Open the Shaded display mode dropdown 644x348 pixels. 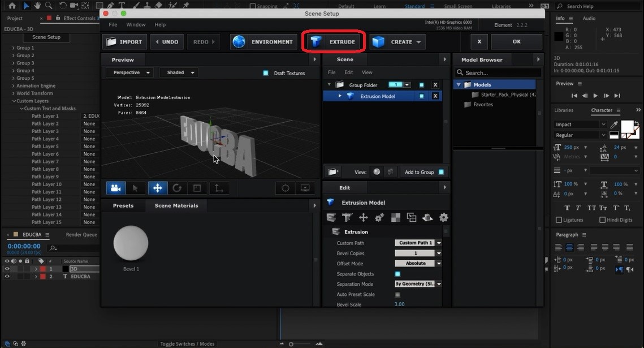click(x=178, y=72)
